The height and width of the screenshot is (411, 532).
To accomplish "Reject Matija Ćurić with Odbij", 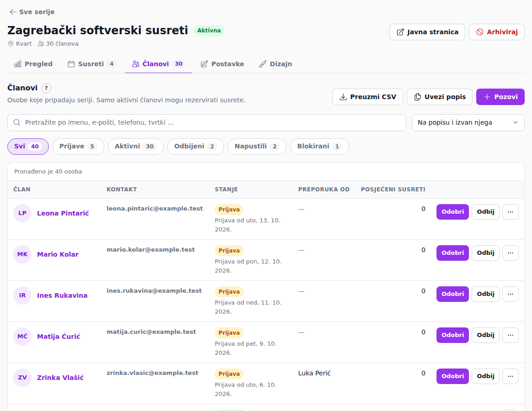I will click(485, 335).
